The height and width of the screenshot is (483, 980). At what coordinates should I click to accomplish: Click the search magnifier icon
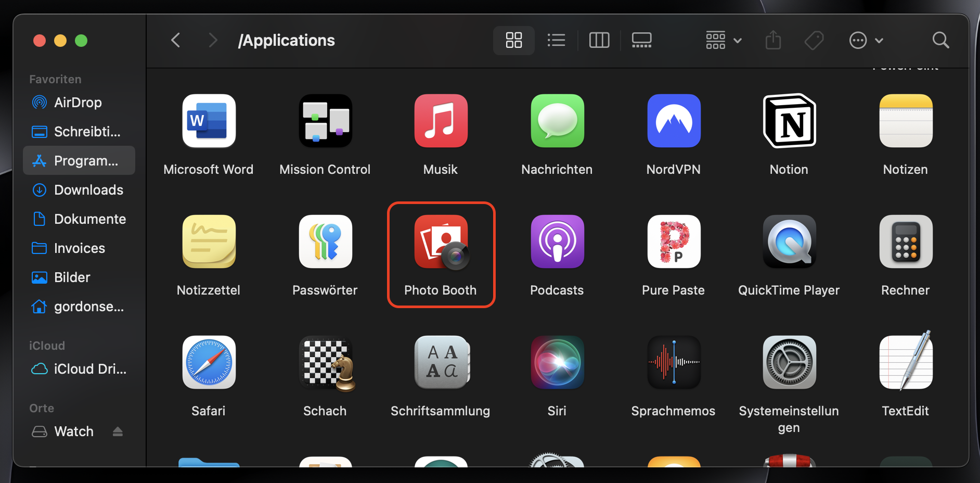click(x=940, y=40)
